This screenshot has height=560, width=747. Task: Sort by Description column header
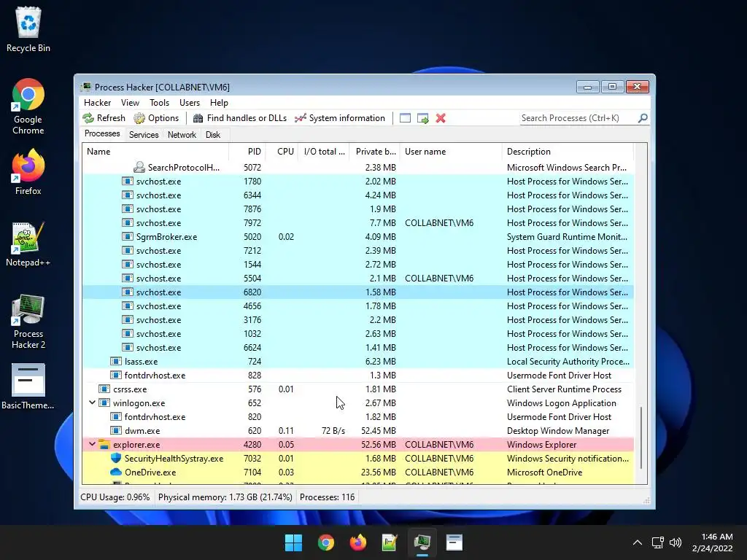pyautogui.click(x=568, y=152)
